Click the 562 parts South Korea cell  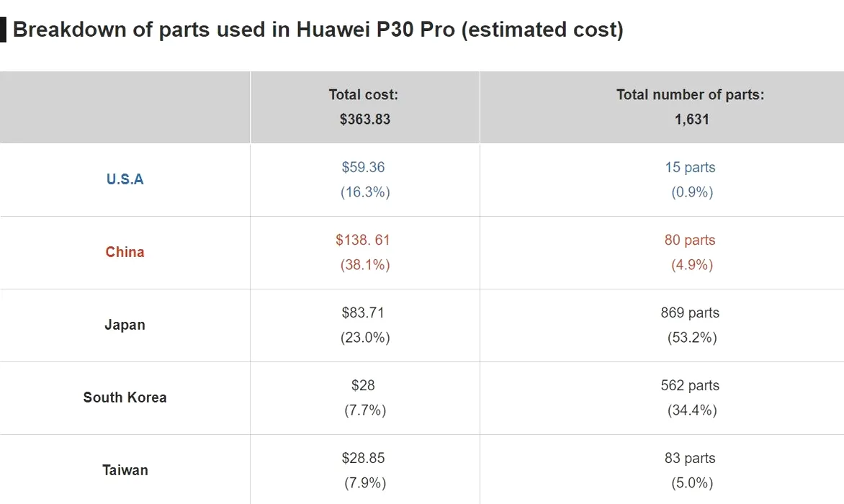coord(690,397)
